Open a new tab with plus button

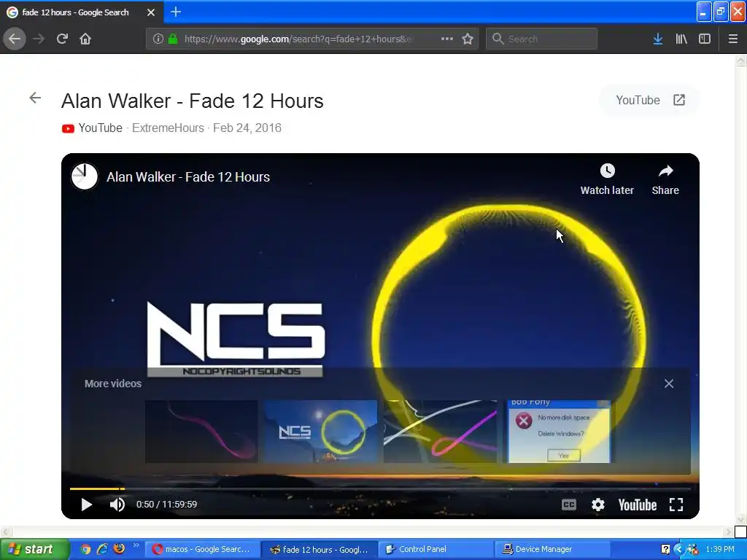[x=176, y=12]
